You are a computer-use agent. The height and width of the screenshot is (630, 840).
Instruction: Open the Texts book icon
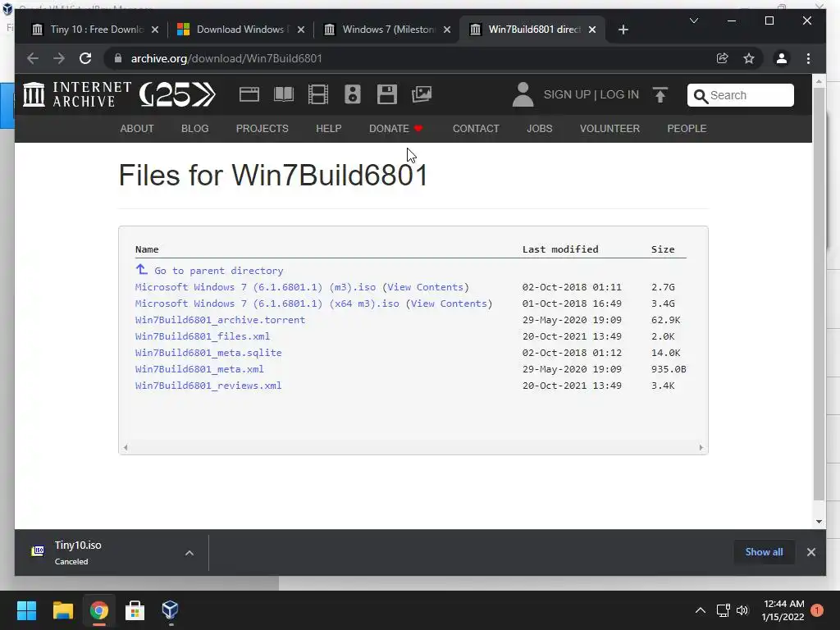pyautogui.click(x=283, y=95)
